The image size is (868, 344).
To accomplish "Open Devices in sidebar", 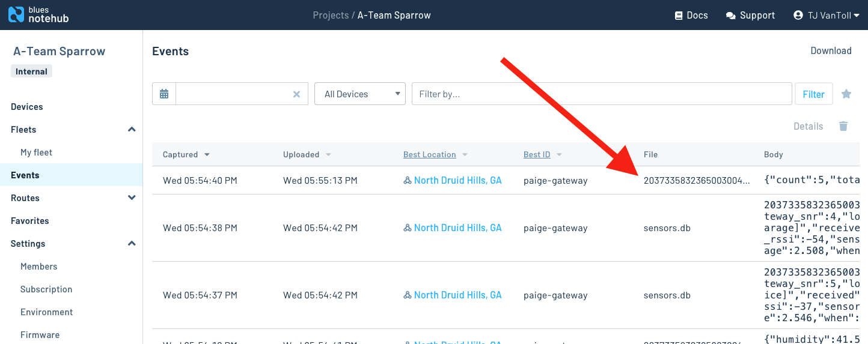I will point(27,106).
